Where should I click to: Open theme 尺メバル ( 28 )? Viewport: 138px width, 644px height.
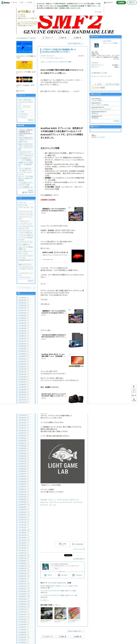pos(23,205)
